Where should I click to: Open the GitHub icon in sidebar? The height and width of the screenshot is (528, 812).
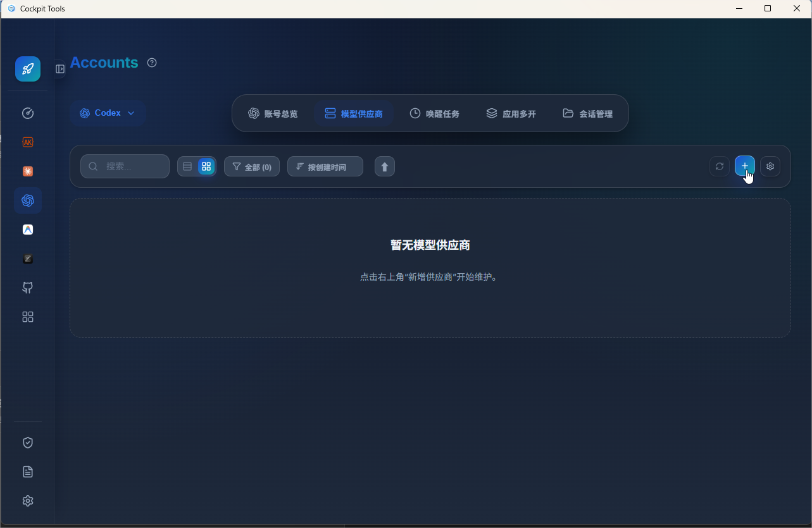coord(28,288)
